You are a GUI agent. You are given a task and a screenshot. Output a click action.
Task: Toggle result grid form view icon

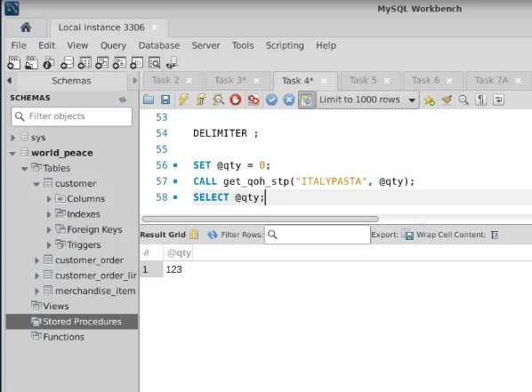pyautogui.click(x=194, y=235)
